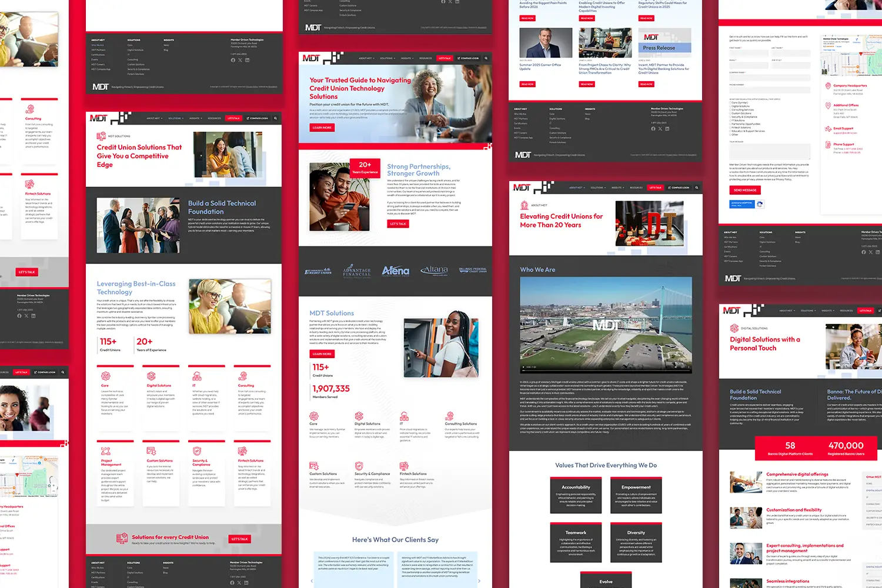Viewport: 882px width, 588px height.
Task: Click the search icon in homepage header
Action: point(486,58)
